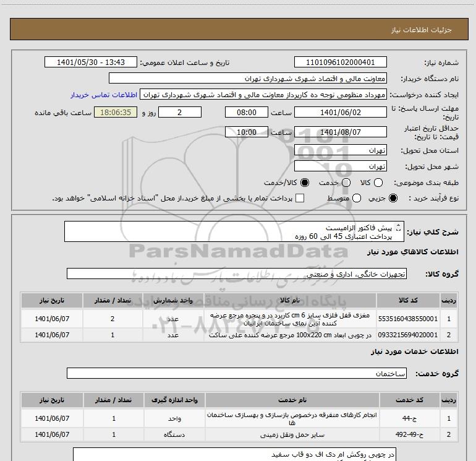Click the delivery city field تهران

(x=340, y=166)
